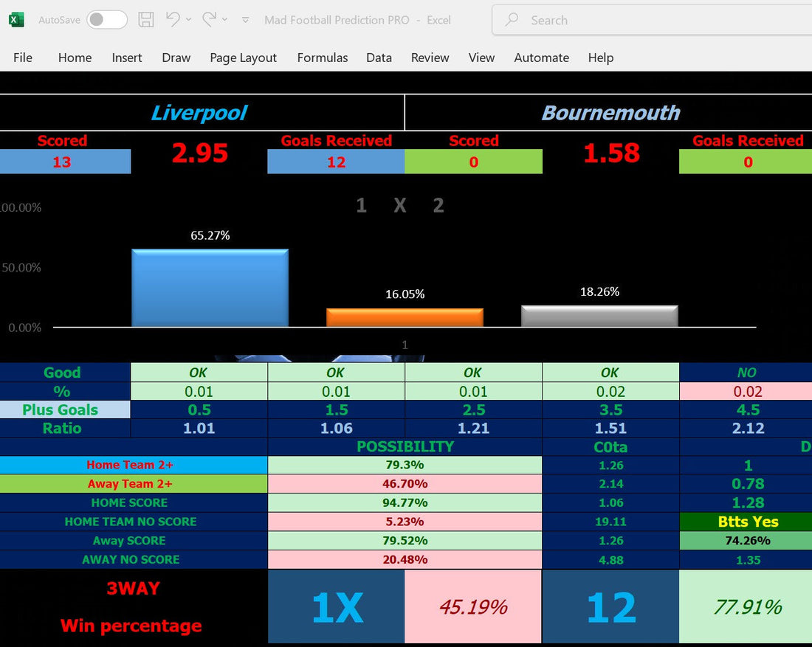
Task: Select the orange 16.05% chart bar
Action: (x=405, y=317)
